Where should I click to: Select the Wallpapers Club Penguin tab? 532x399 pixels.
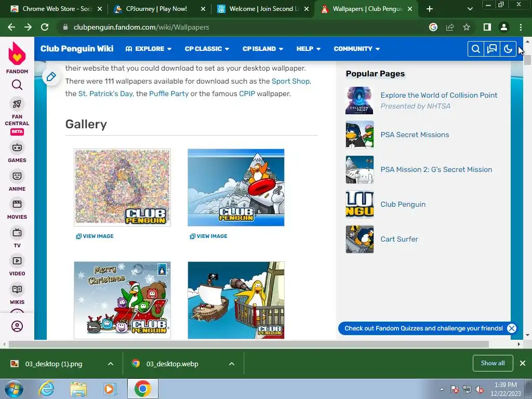point(367,9)
